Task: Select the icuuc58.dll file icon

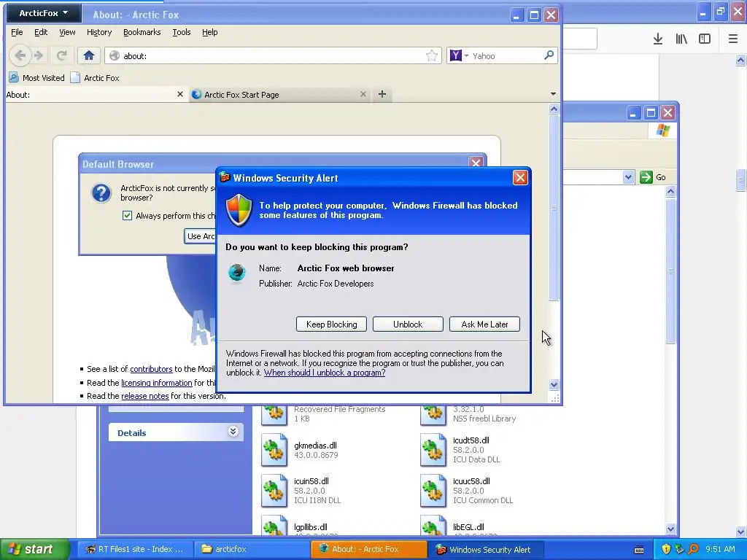Action: pos(433,491)
